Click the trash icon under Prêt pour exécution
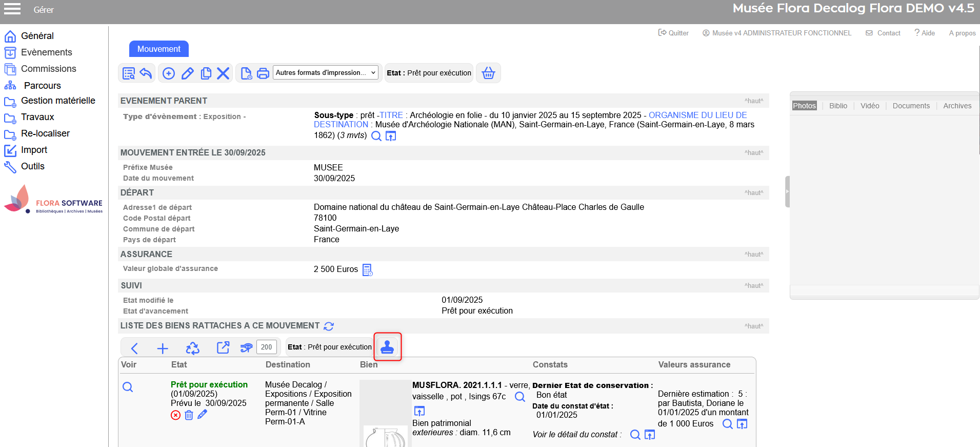The height and width of the screenshot is (447, 980). coord(189,415)
